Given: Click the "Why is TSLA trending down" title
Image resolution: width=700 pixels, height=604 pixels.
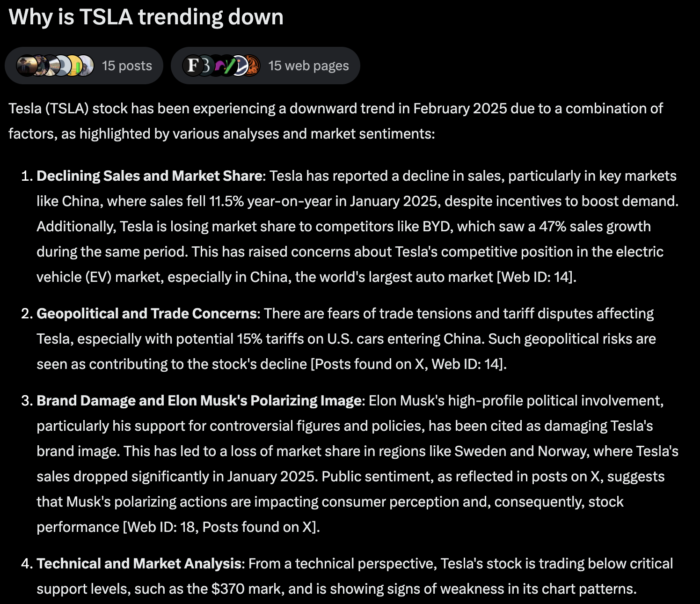Looking at the screenshot, I should coord(146,17).
